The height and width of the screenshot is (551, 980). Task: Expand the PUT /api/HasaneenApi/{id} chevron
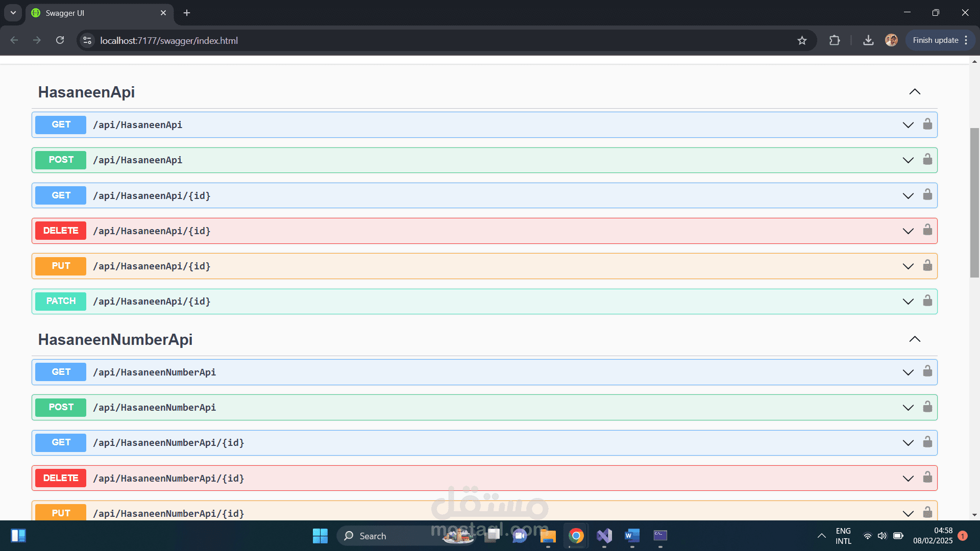click(x=908, y=266)
